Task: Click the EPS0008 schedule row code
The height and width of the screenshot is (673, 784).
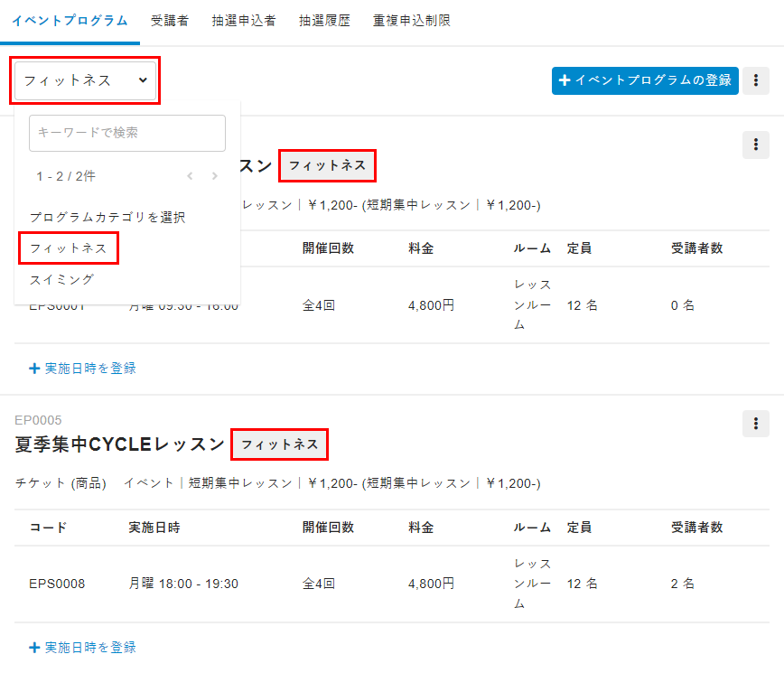Action: click(57, 584)
